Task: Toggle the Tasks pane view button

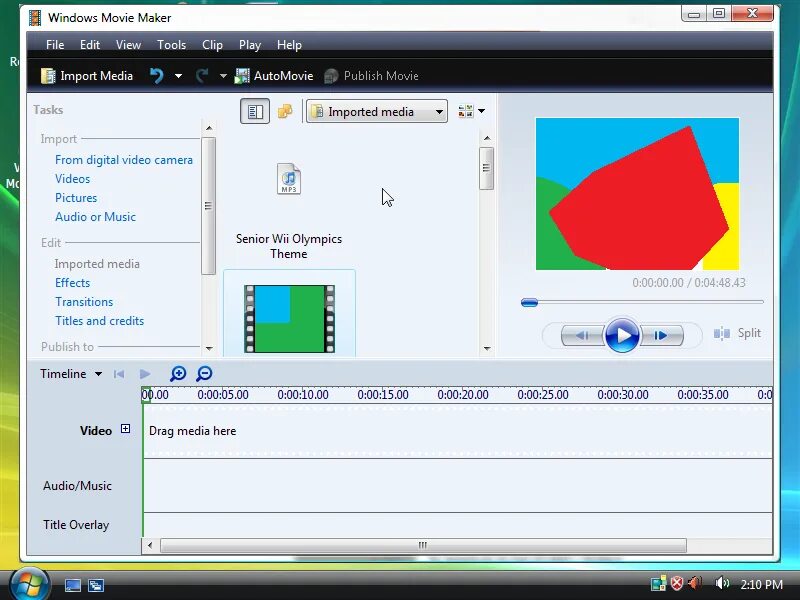Action: (x=255, y=111)
